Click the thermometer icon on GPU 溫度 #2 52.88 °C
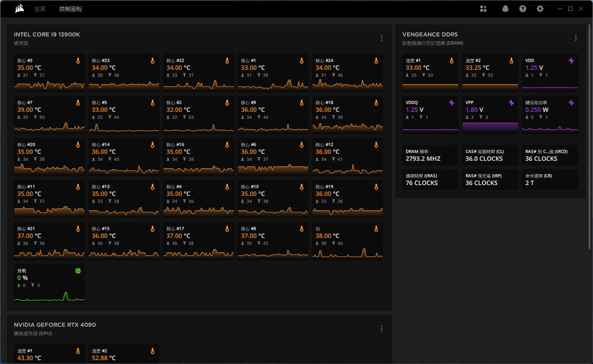This screenshot has width=593, height=364. click(152, 351)
